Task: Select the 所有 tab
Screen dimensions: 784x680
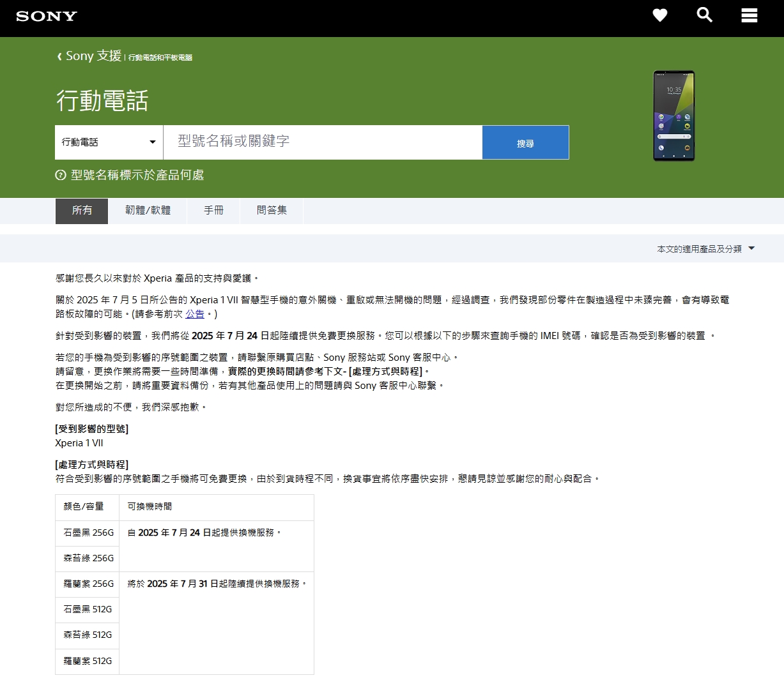Action: [x=82, y=211]
